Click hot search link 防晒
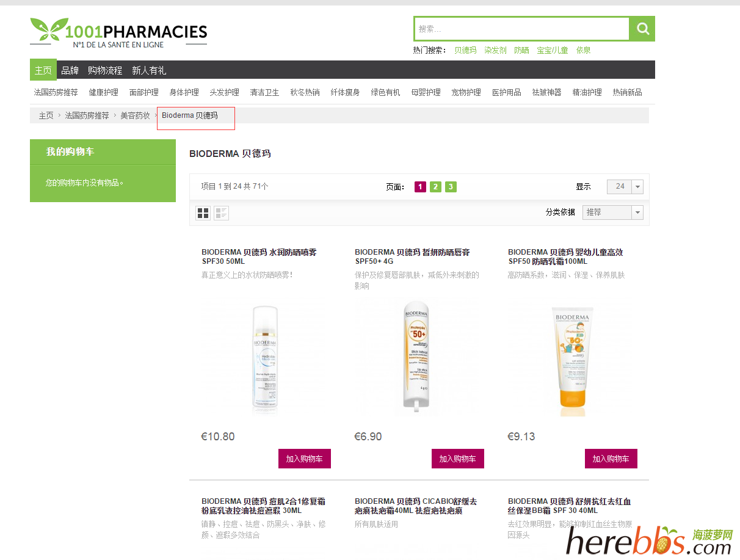The image size is (740, 560). 522,50
